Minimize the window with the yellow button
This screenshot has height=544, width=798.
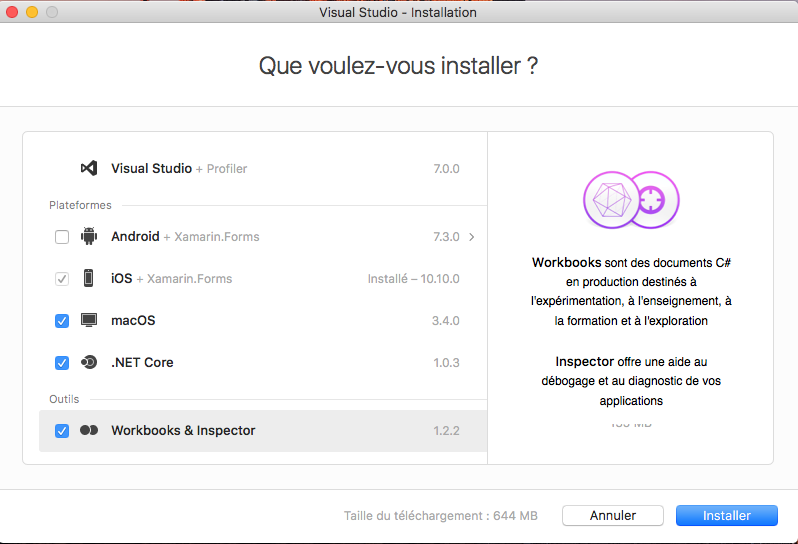[x=32, y=12]
